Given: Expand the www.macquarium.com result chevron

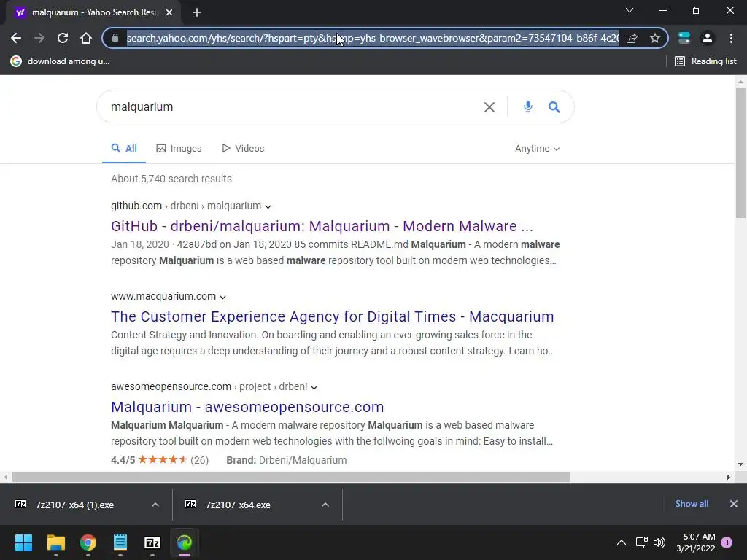Looking at the screenshot, I should coord(222,297).
